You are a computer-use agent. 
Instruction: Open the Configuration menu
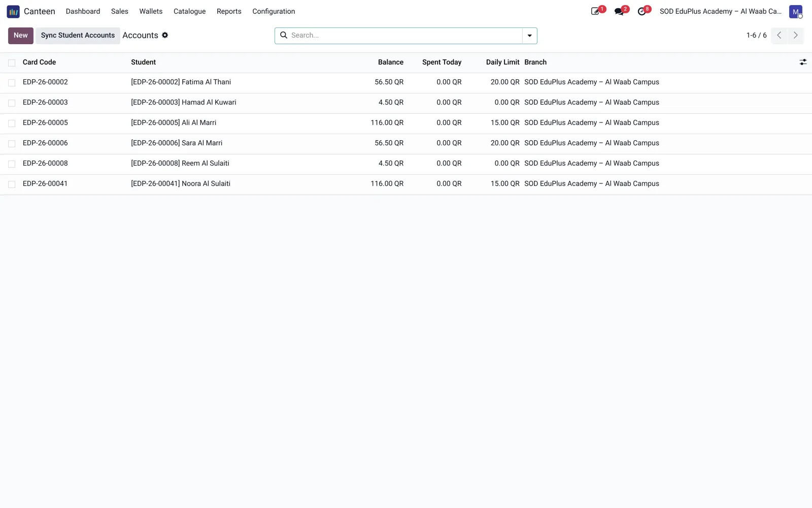274,11
